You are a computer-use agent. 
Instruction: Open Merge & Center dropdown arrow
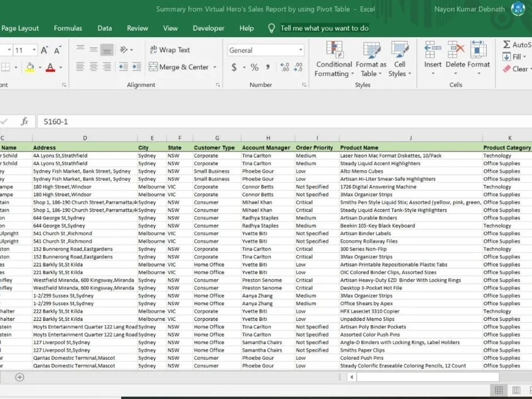(x=215, y=67)
